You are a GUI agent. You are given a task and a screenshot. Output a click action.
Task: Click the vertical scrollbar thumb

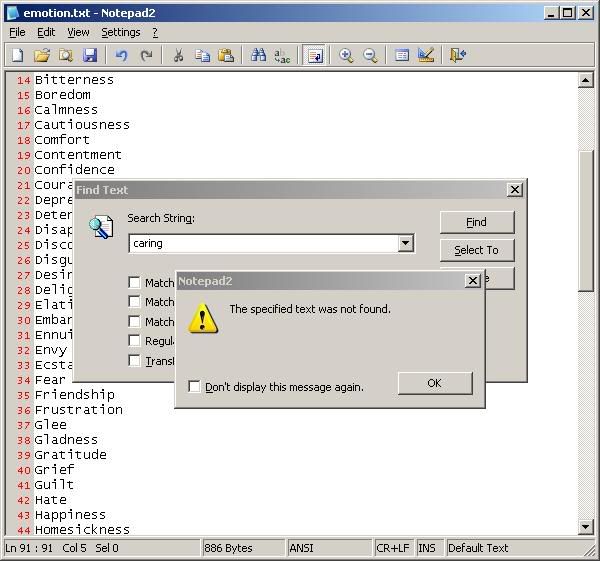pos(585,221)
